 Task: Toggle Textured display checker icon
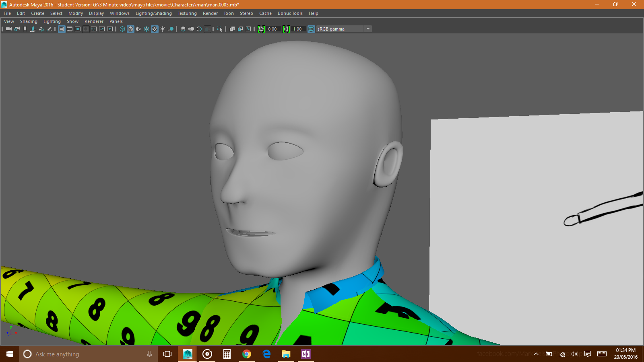point(155,29)
